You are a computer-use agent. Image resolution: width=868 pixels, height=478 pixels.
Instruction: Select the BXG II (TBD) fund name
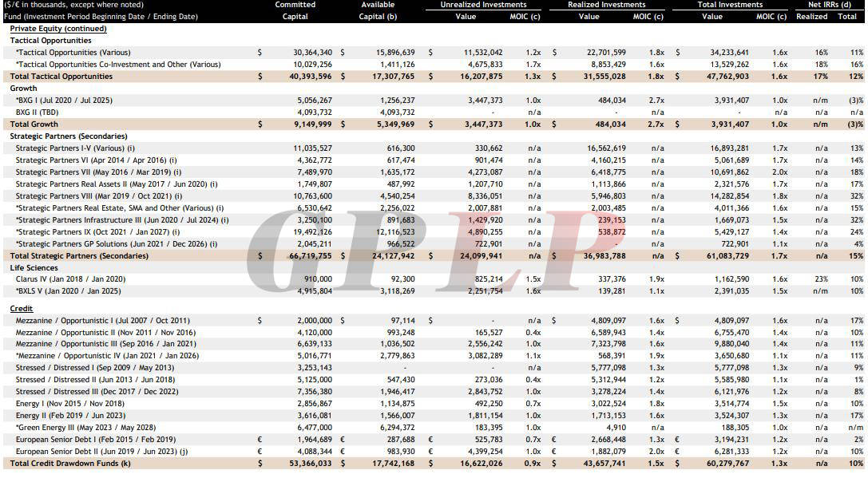click(37, 113)
